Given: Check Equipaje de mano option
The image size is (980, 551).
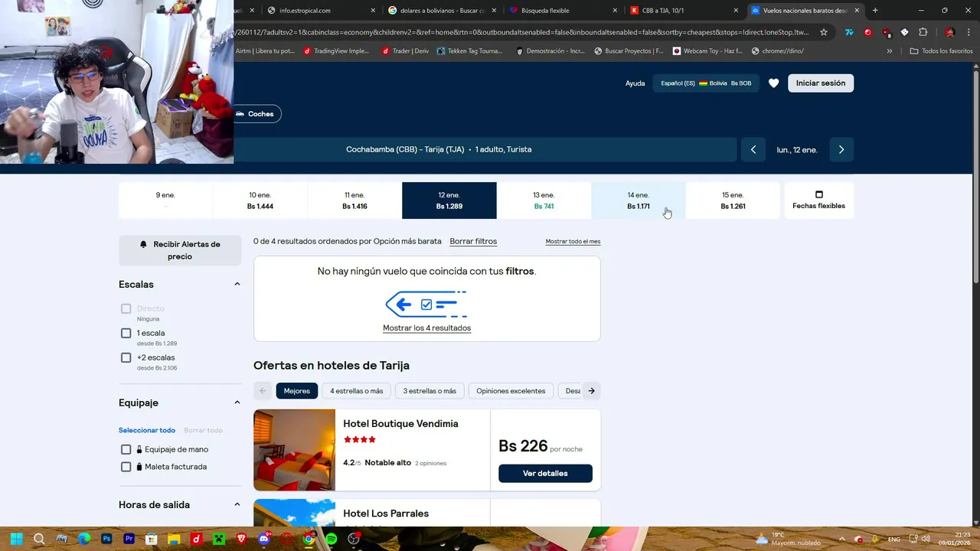Looking at the screenshot, I should pos(126,450).
